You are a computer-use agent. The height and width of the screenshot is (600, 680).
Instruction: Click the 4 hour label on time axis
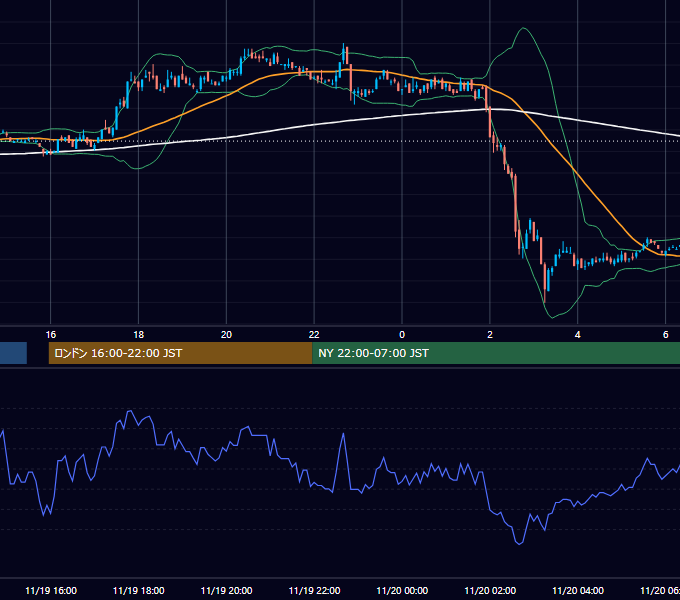tap(578, 335)
